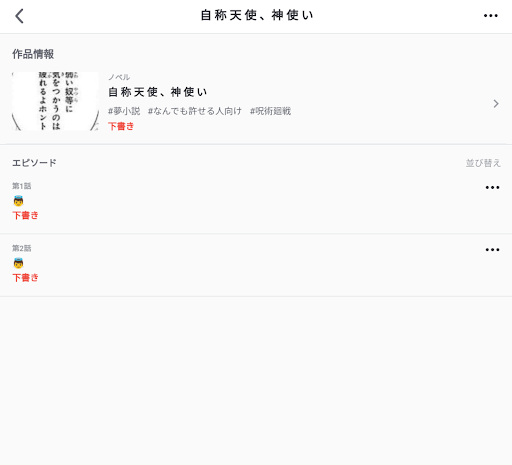Click the エピソード section heading
The image size is (512, 465).
(34, 163)
